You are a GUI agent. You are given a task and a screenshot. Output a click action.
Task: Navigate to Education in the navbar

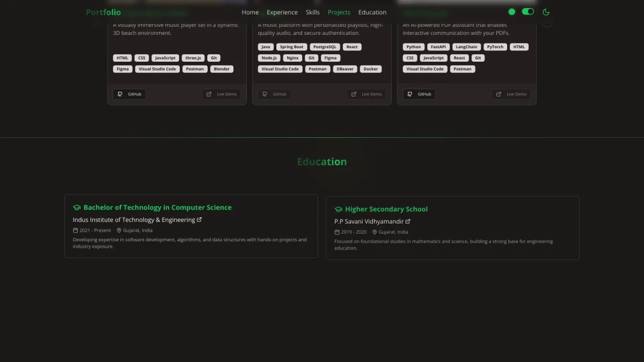pyautogui.click(x=372, y=12)
